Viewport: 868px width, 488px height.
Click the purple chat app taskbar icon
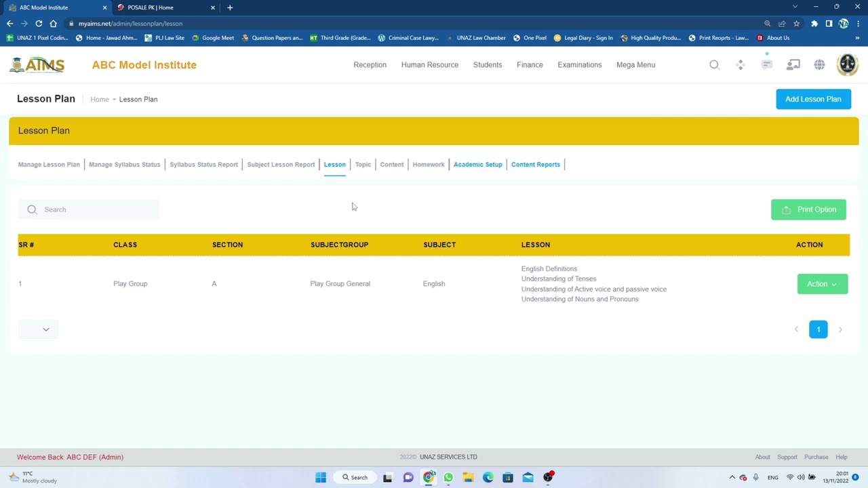[x=408, y=478]
